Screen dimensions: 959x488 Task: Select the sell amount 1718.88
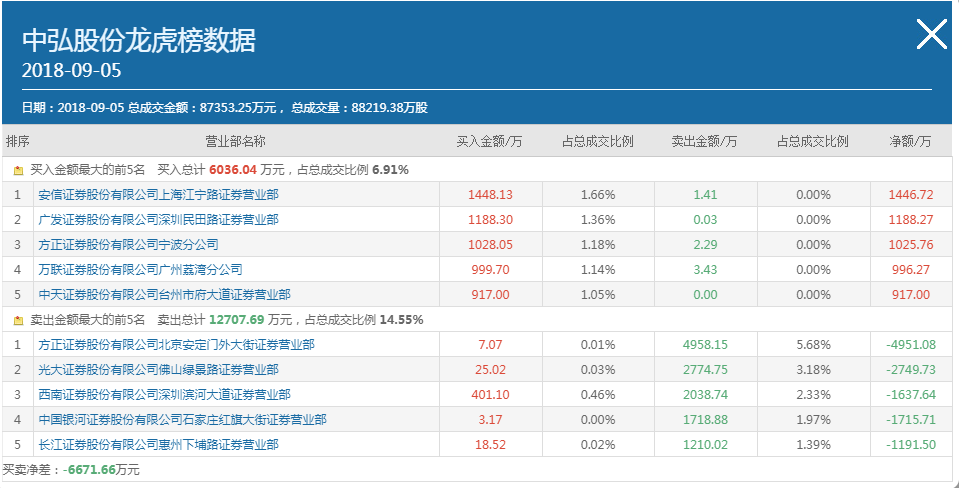(705, 420)
